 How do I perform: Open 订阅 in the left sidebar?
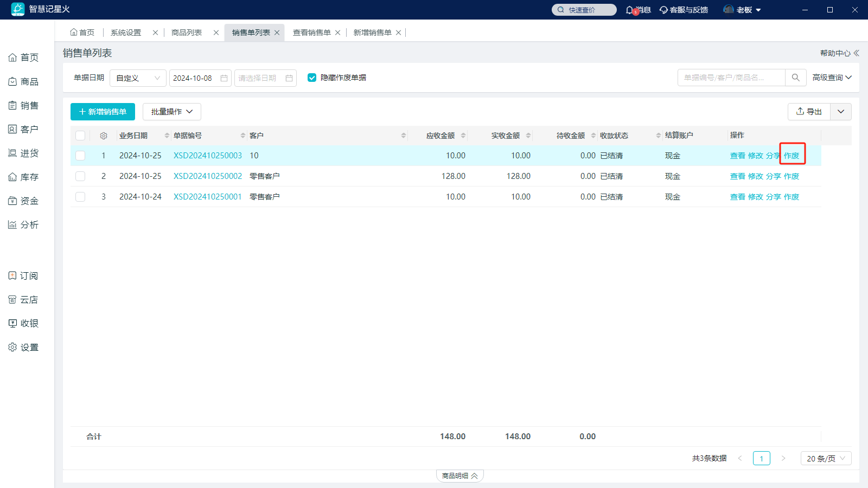click(x=23, y=275)
